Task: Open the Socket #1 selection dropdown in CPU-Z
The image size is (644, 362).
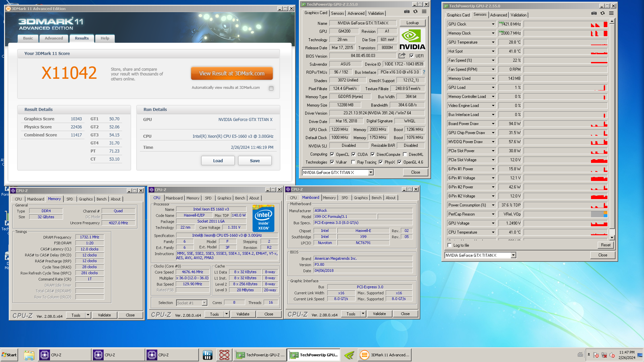Action: tap(204, 303)
